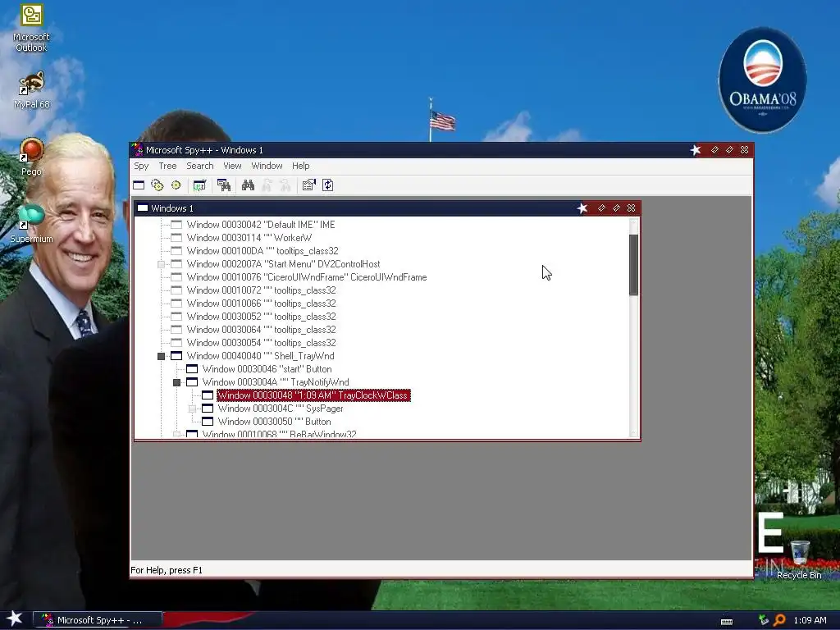This screenshot has height=630, width=840.
Task: Open the Windows view toolbar icon
Action: coord(139,185)
